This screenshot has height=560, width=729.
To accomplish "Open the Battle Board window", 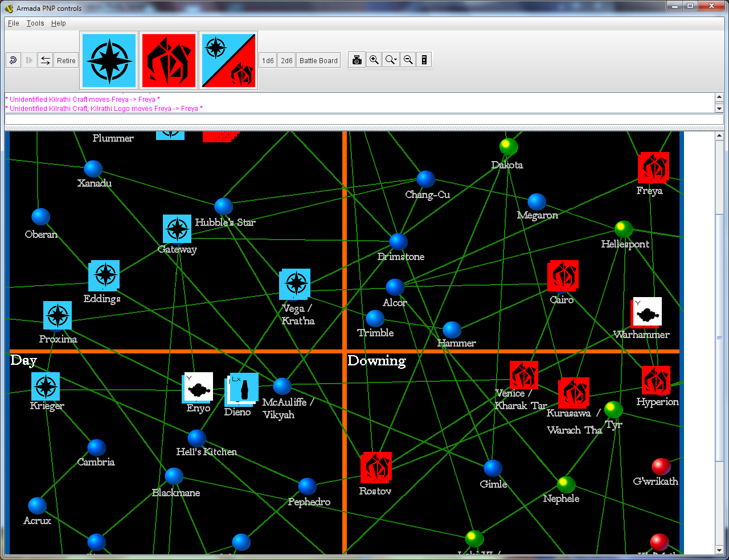I will point(318,60).
